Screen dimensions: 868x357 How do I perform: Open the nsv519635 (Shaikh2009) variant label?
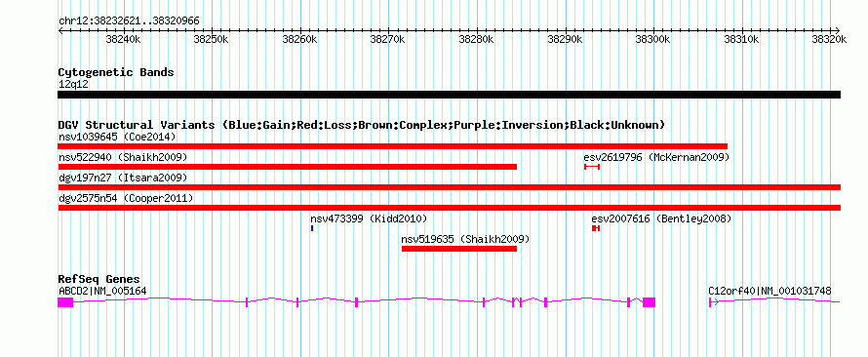coord(465,239)
